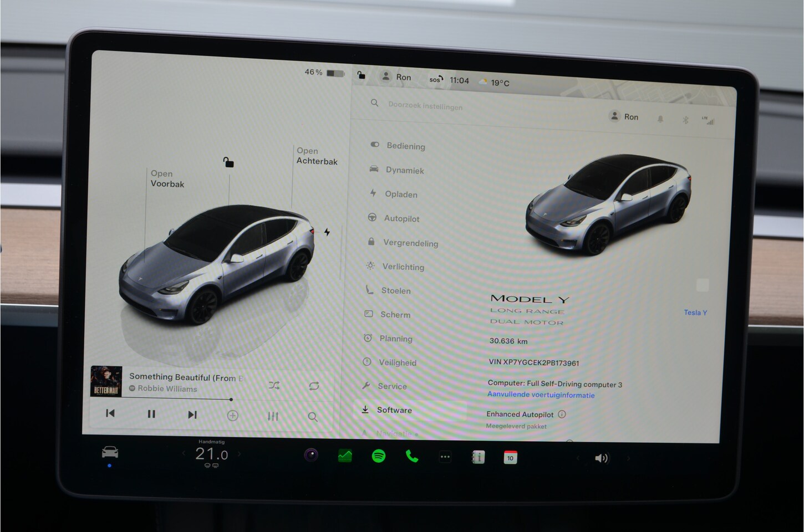The image size is (804, 532).
Task: Search settings in Doorzoek instellingen field
Action: pos(425,105)
